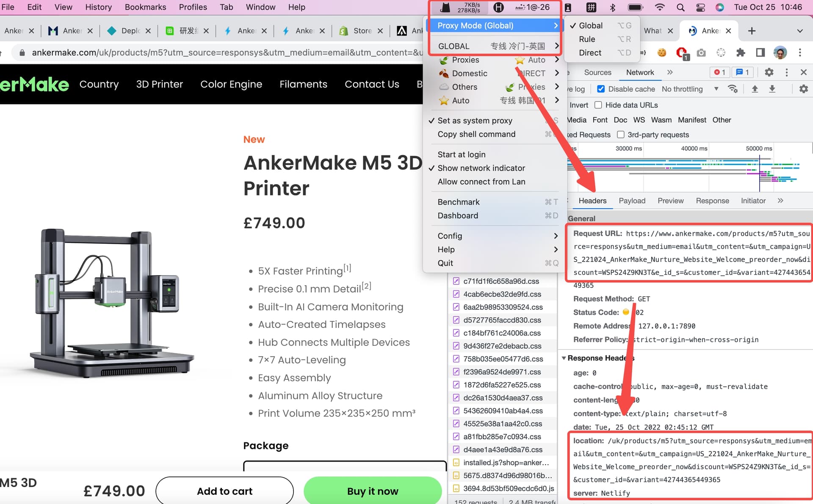Click the camera screenshot extension icon

[701, 52]
